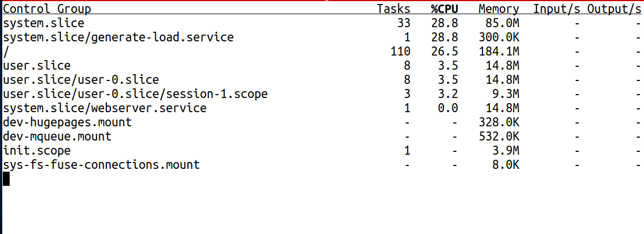The image size is (644, 234).
Task: Select system.slice/webserver.service entry
Action: 105,108
